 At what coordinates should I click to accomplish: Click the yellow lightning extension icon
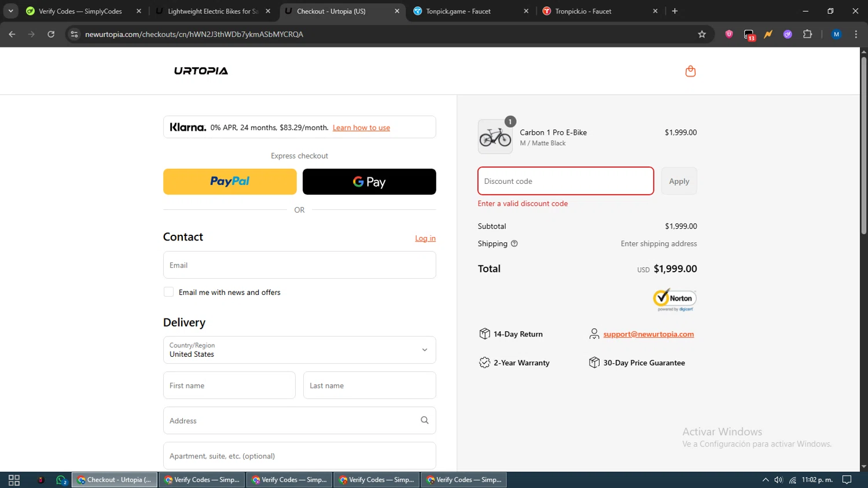[x=768, y=34]
